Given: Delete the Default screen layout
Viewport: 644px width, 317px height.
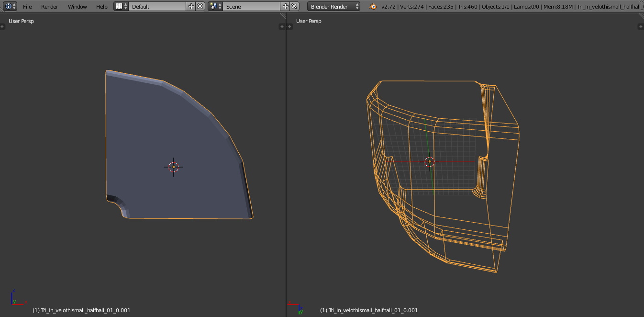Looking at the screenshot, I should [200, 6].
